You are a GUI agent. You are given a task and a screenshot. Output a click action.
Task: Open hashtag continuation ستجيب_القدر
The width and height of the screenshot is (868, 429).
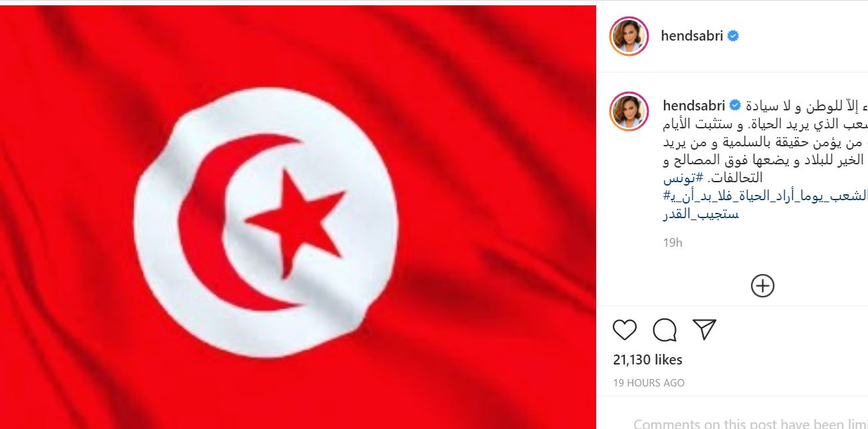[701, 214]
